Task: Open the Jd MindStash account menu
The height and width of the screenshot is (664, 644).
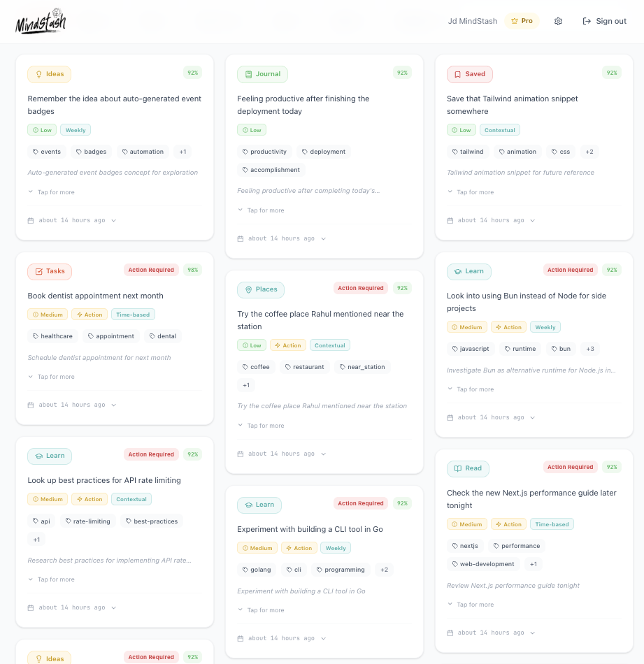Action: tap(473, 21)
